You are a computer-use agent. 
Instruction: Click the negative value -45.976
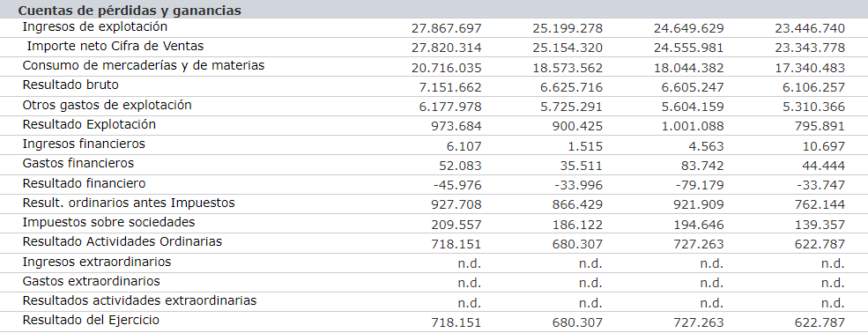(458, 185)
